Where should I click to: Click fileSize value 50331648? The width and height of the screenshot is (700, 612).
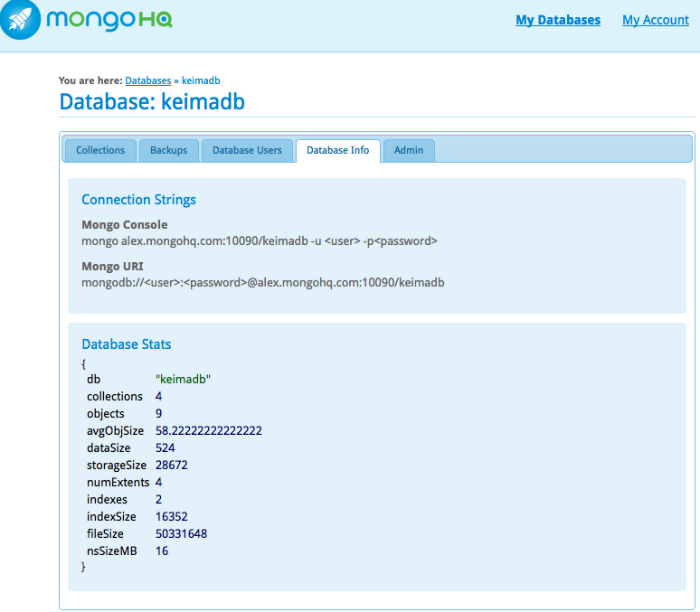coord(181,534)
